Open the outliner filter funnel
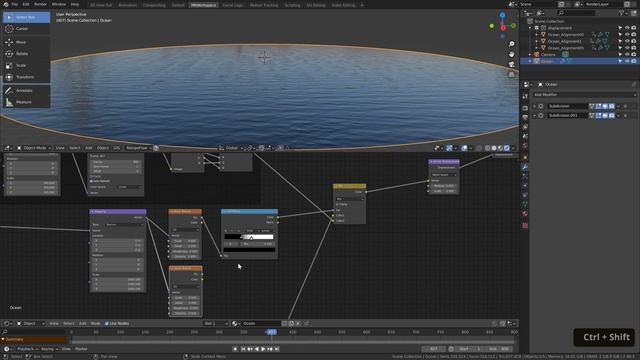The image size is (640, 360). tap(622, 13)
